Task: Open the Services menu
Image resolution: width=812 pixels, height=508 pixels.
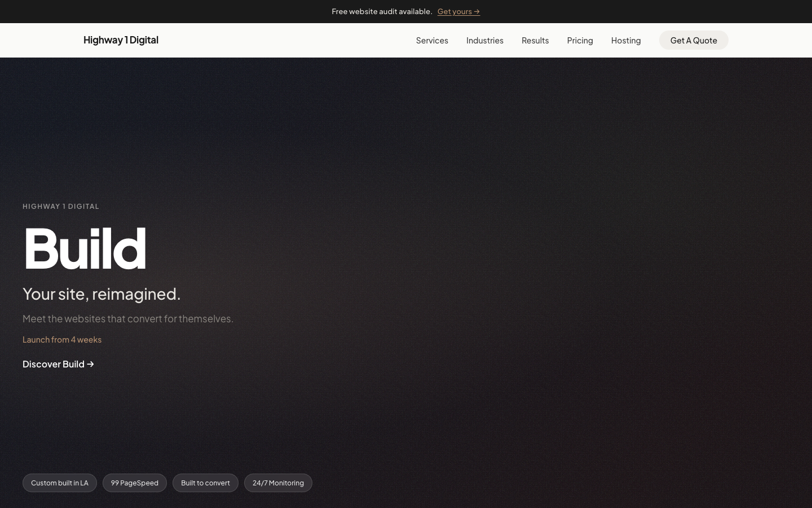Action: [x=432, y=40]
